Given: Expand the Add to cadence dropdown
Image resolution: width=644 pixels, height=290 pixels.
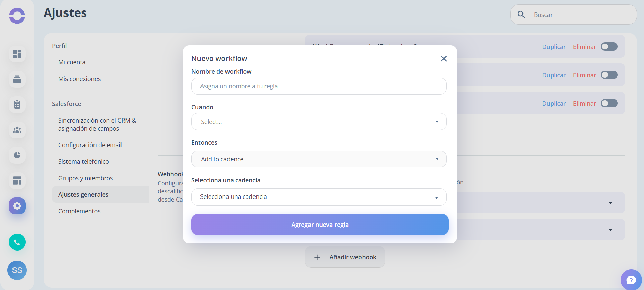Looking at the screenshot, I should click(319, 159).
